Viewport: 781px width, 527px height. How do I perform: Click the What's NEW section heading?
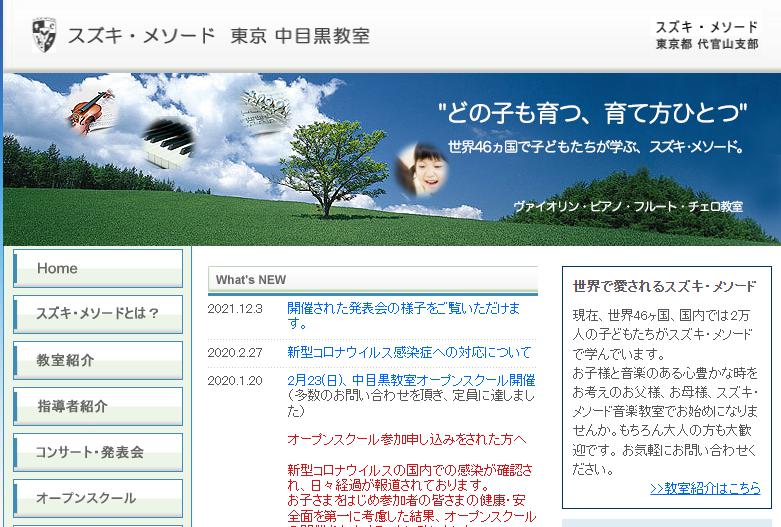[x=251, y=280]
